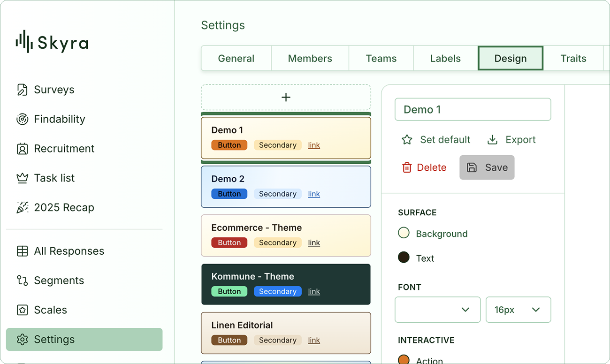Select the Ecommerce - Theme card
The width and height of the screenshot is (610, 364).
[x=286, y=235]
